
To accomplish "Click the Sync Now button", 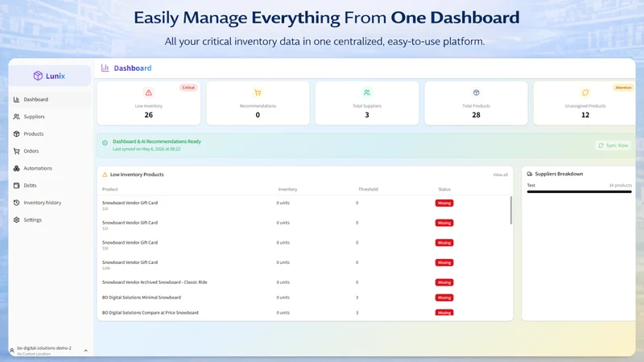I will point(613,146).
